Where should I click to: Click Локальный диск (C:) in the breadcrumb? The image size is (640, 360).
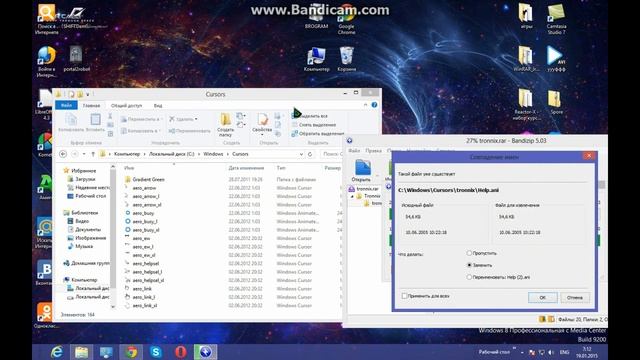[x=171, y=154]
